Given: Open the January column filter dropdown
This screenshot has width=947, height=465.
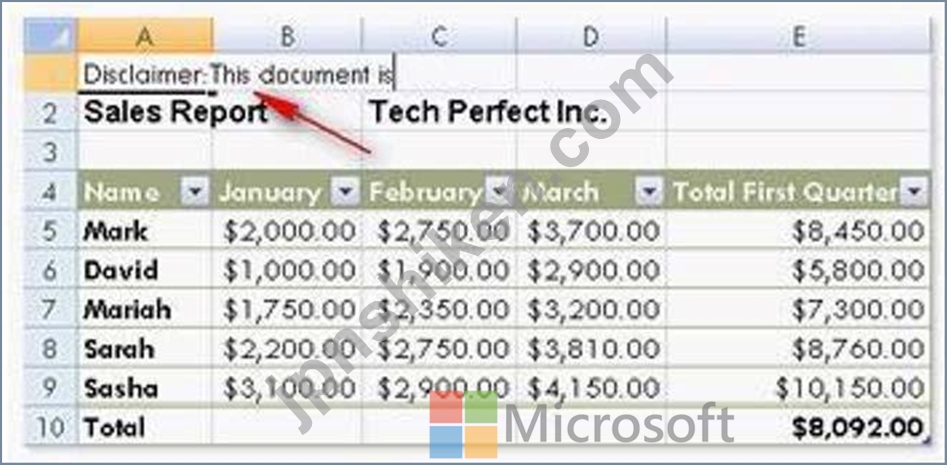Looking at the screenshot, I should [x=345, y=192].
